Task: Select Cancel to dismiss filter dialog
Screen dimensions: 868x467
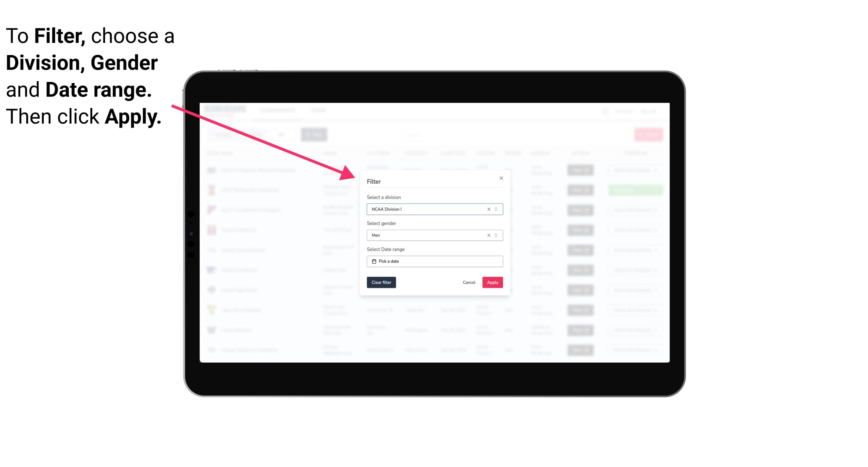Action: pos(469,283)
